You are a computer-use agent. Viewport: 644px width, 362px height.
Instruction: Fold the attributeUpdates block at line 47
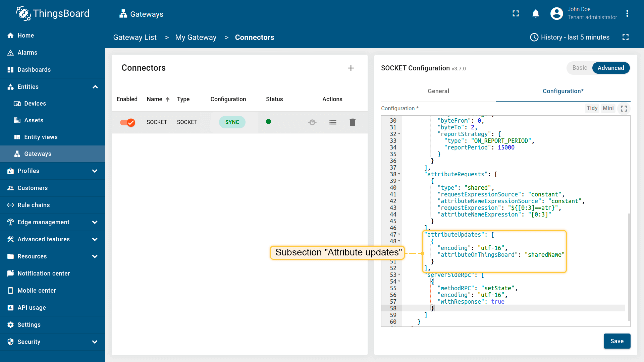click(399, 235)
